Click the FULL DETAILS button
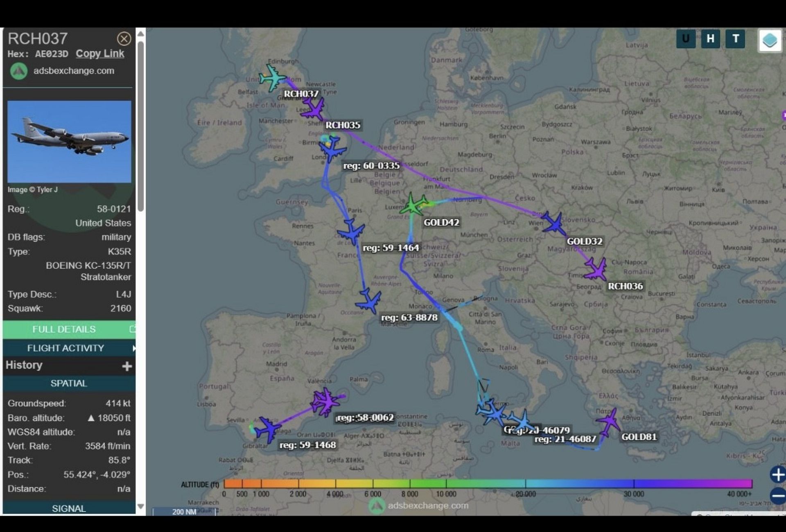The image size is (786, 532). (x=65, y=329)
